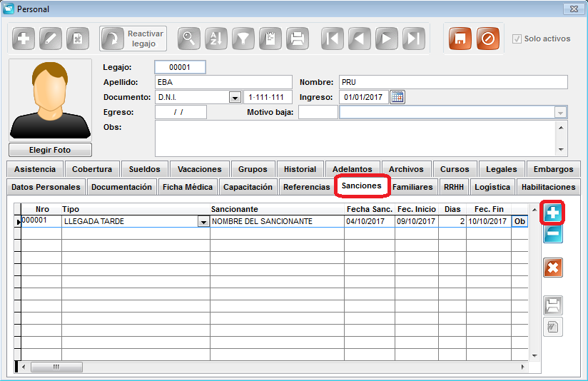Select the Grupos tab
The image size is (588, 381).
tap(253, 169)
